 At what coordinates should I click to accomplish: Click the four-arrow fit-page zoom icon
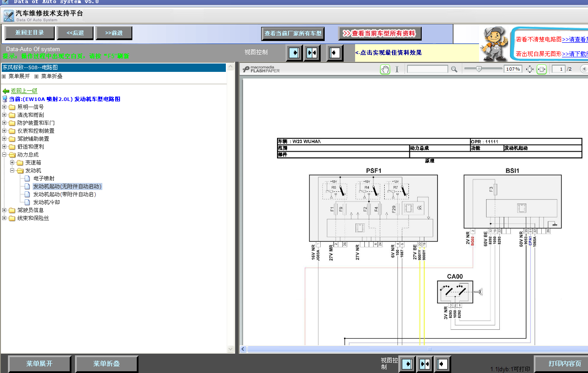pos(530,69)
